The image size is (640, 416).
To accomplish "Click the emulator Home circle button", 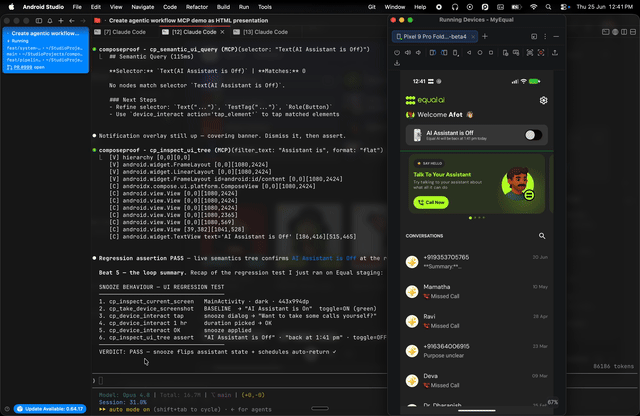I will coord(480,53).
